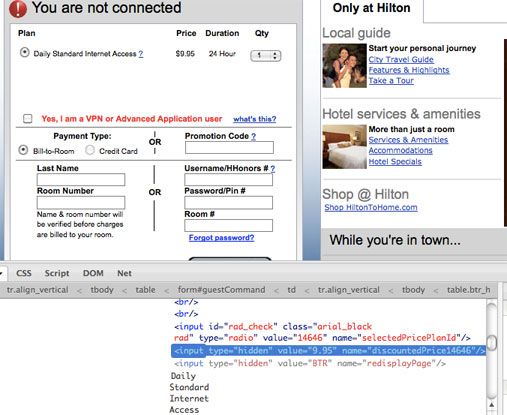
Task: Check the VPN or Advanced Application user box
Action: tap(28, 119)
